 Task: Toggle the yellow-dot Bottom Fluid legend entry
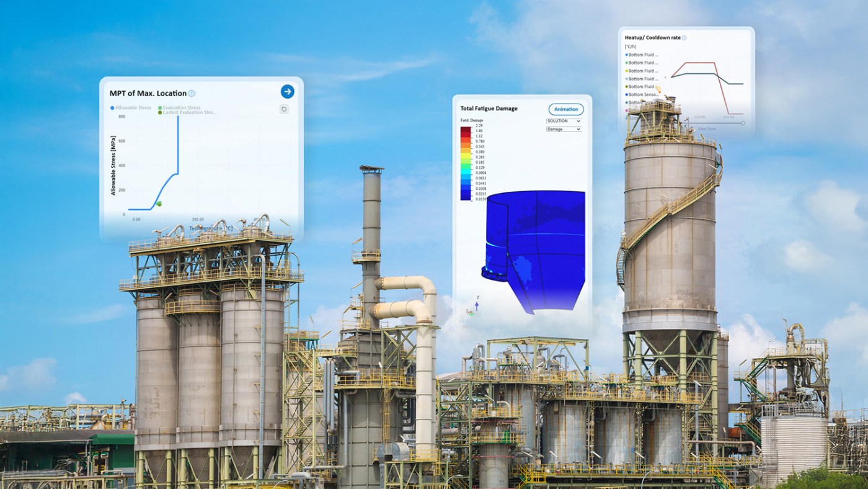pos(642,71)
